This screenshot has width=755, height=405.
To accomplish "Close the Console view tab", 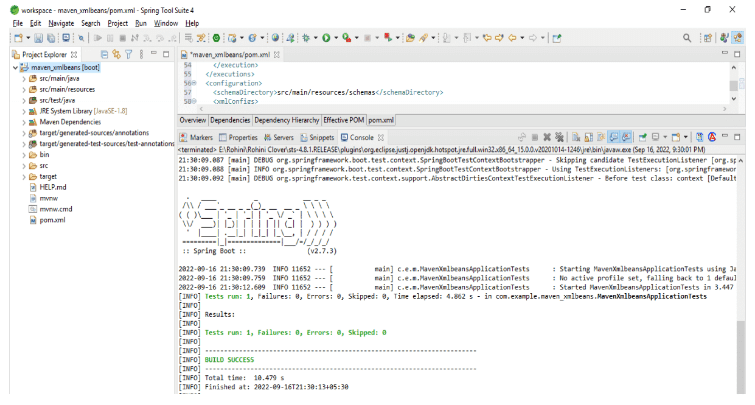I will point(381,137).
